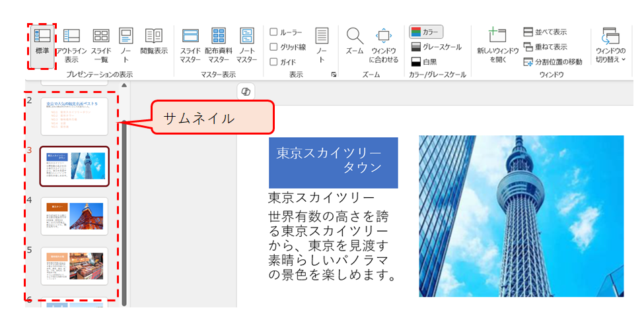Select the 標準 (Normal) view icon
Screen dimensions: 644x312
point(42,45)
